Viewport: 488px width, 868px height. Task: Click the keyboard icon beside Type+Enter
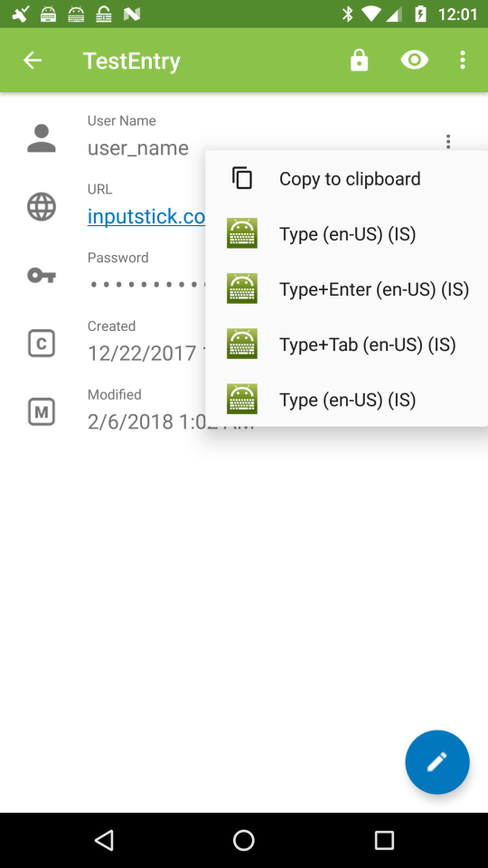pos(242,288)
